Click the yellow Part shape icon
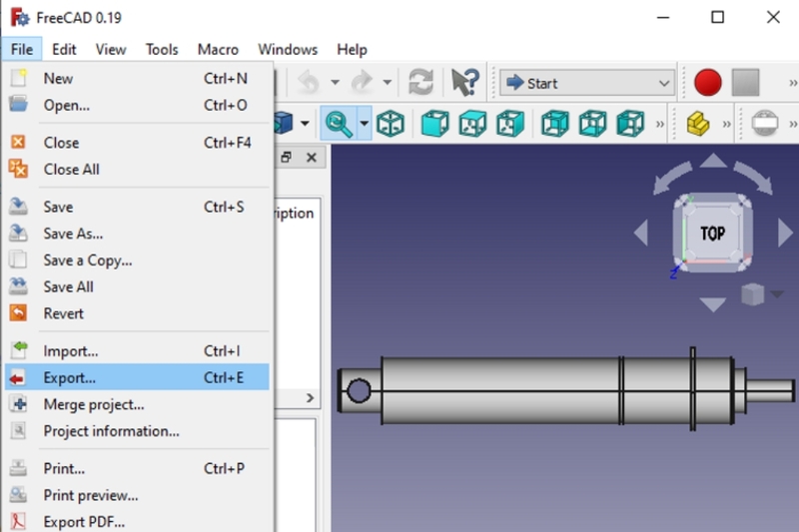The image size is (799, 532). [698, 123]
